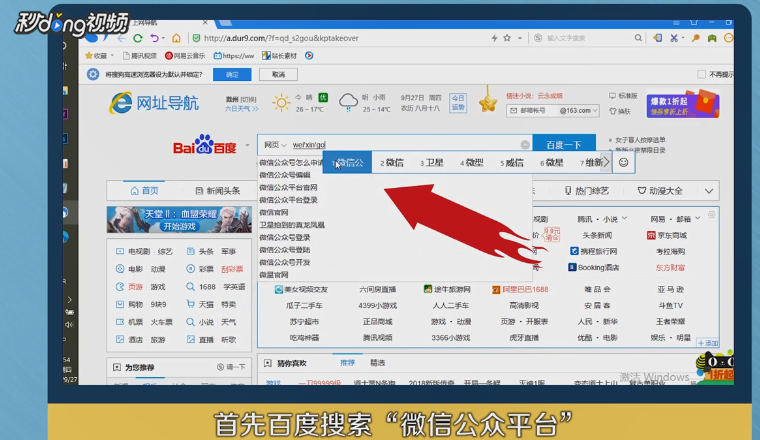This screenshot has height=440, width=760.
Task: Click the green refresh button
Action: (138, 38)
